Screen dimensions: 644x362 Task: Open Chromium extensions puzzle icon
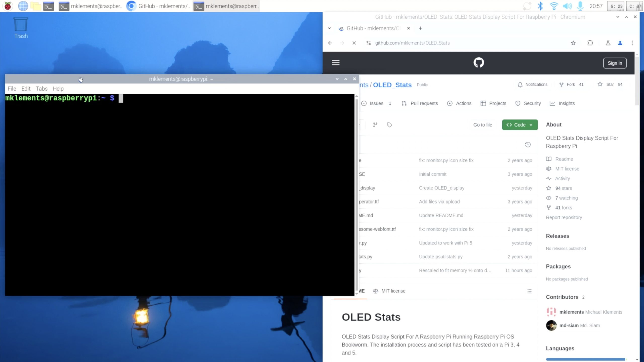tap(590, 43)
